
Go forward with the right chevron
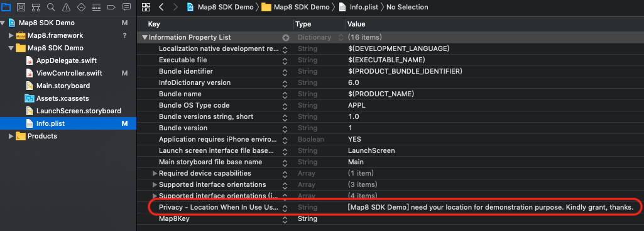click(x=175, y=6)
